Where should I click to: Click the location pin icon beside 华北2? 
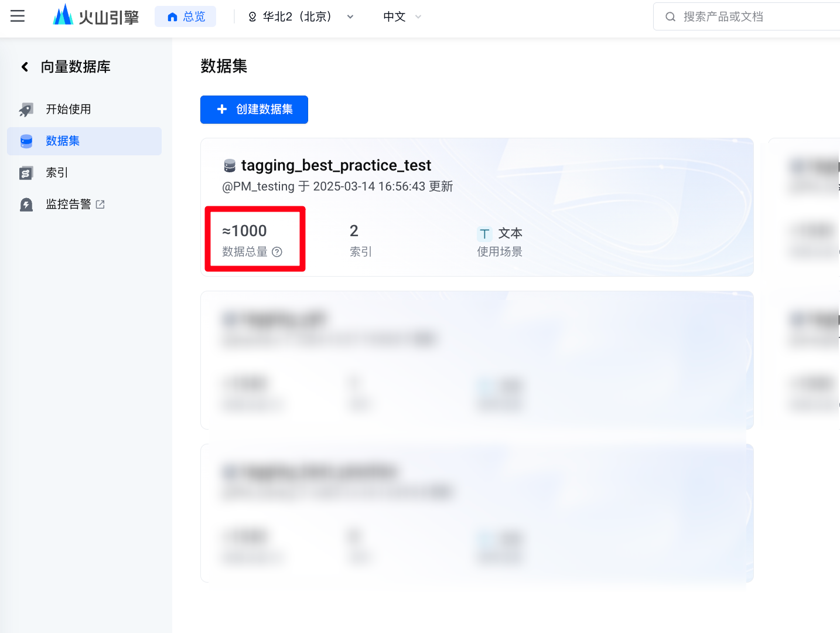click(252, 17)
